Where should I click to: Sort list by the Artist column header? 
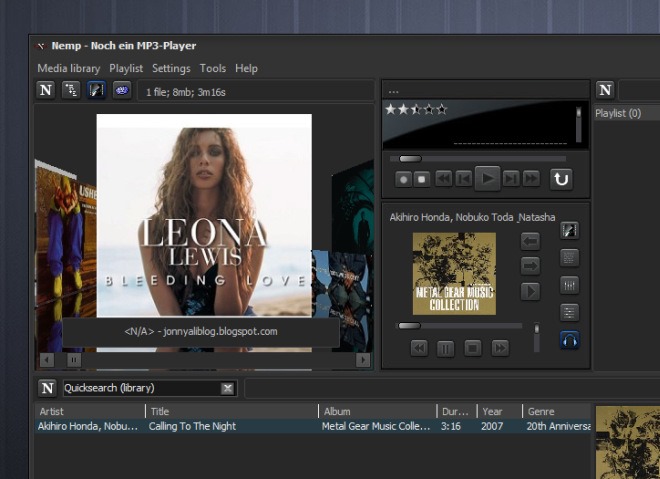tap(90, 411)
